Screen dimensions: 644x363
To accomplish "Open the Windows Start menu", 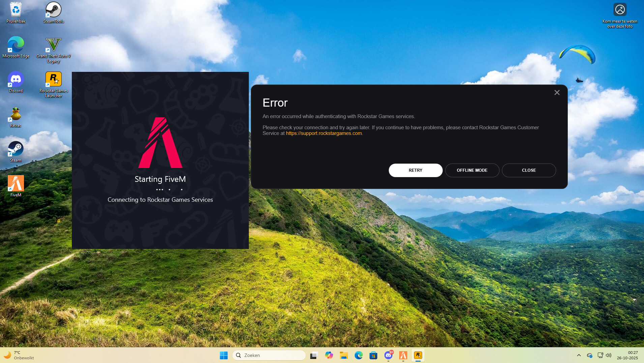I will pyautogui.click(x=224, y=355).
